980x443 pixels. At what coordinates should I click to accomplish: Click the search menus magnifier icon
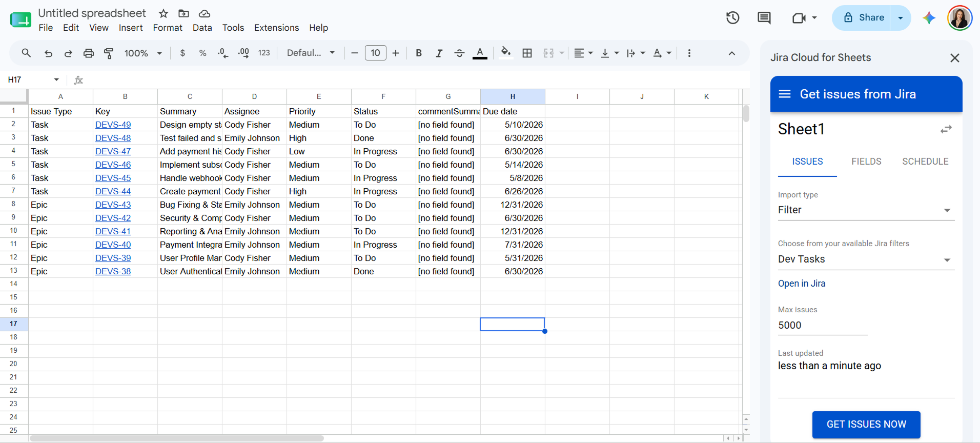click(26, 53)
